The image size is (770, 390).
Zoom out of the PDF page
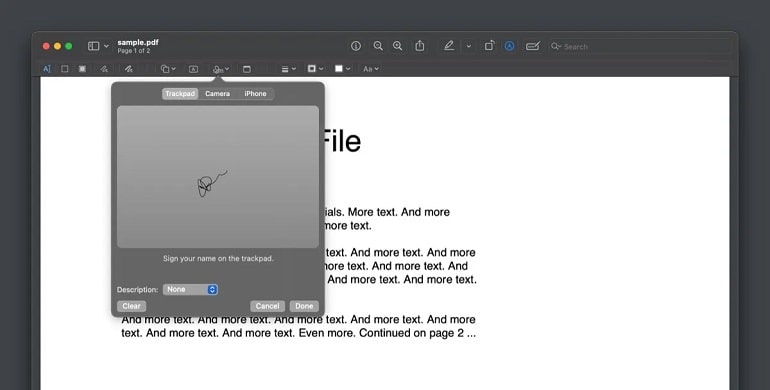click(x=378, y=46)
